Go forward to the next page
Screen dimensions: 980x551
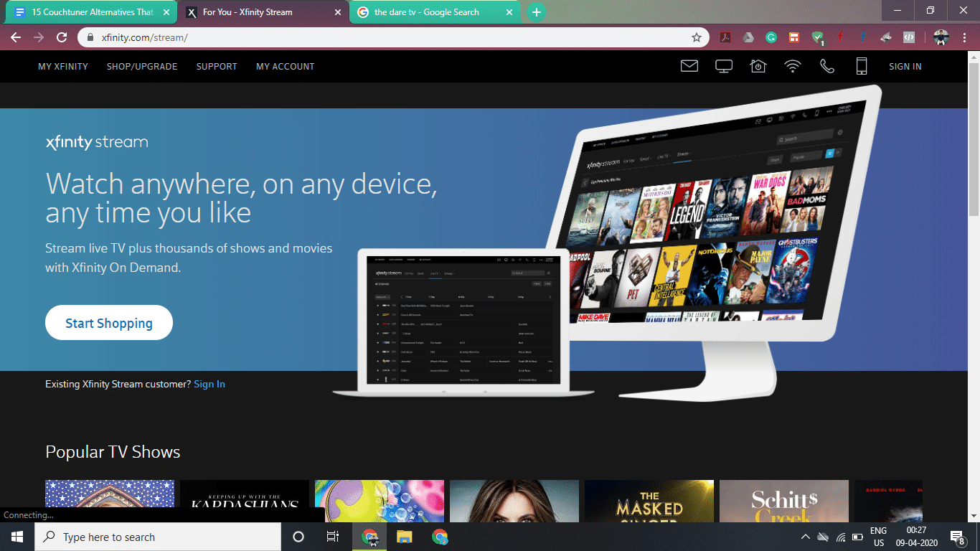[39, 37]
